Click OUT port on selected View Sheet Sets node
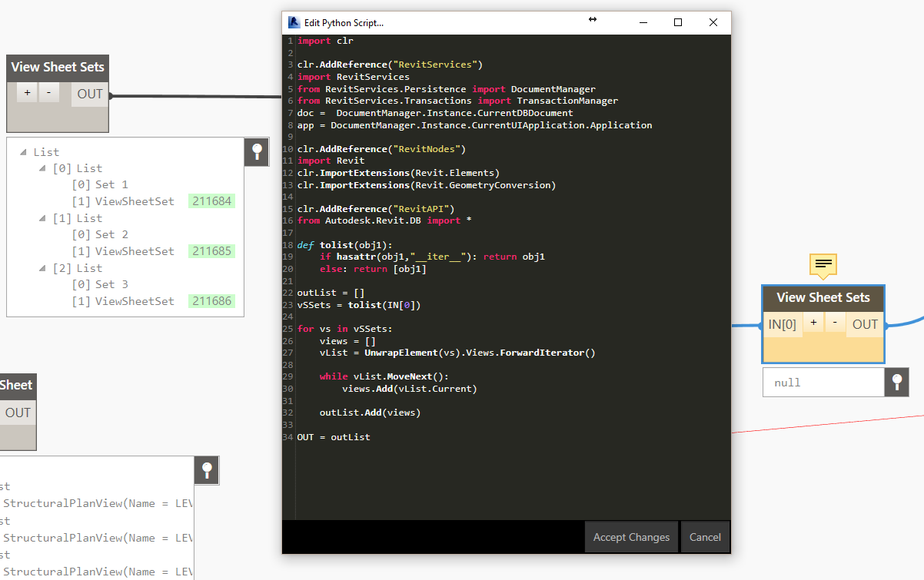This screenshot has height=580, width=924. tap(865, 324)
